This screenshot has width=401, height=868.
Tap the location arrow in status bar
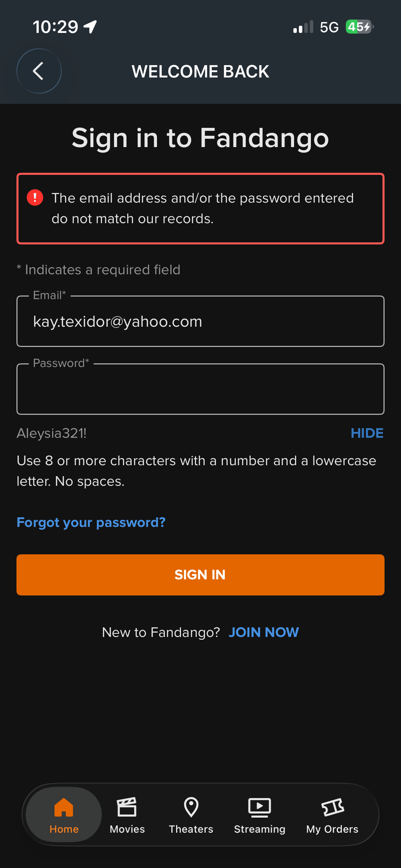coord(90,27)
